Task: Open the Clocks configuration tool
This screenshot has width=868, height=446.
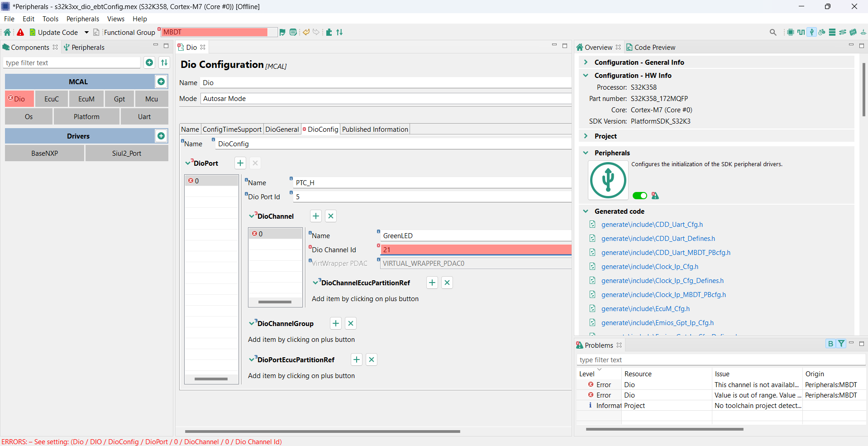Action: tap(801, 32)
